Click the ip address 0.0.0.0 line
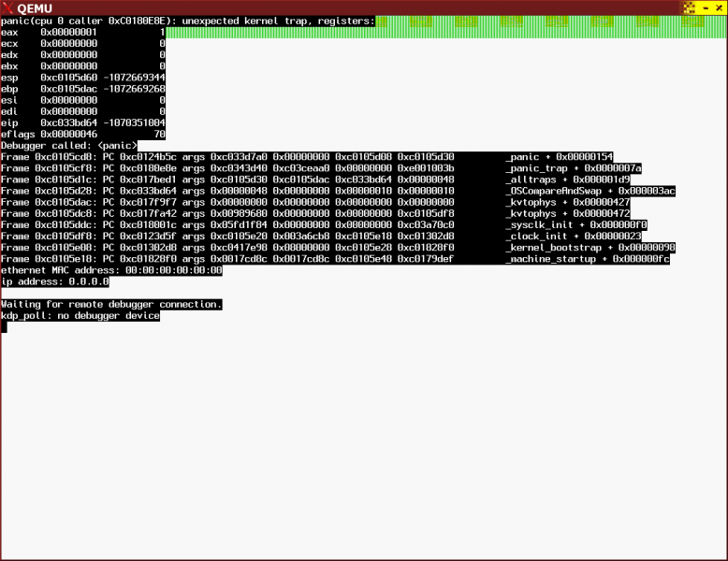Screen dimensions: 728x561 54,281
